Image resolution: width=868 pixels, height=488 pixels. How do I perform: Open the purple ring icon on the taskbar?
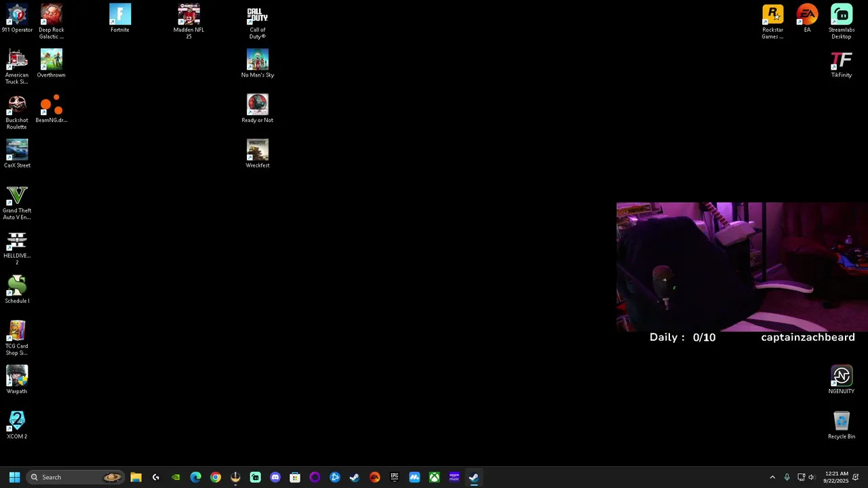[315, 477]
